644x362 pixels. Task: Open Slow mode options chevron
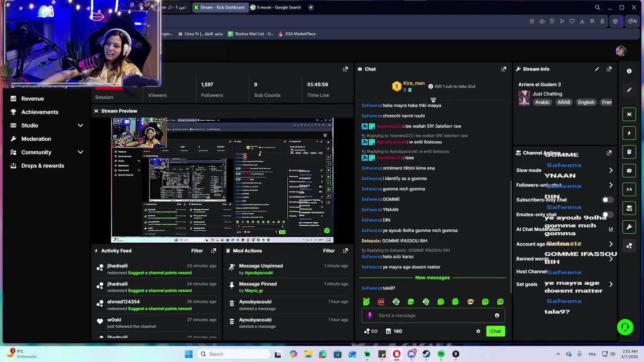[x=611, y=170]
